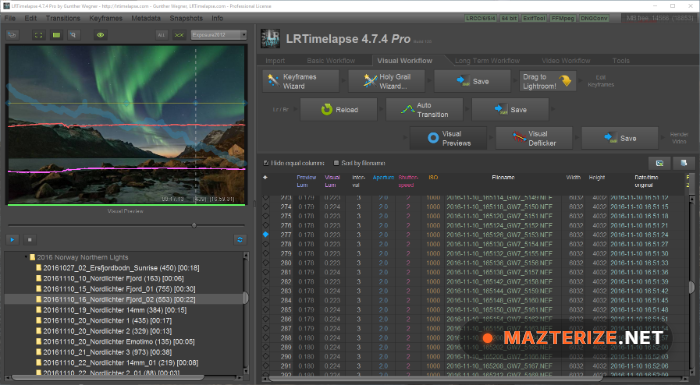Click blue keyframe diamond on row 277

pyautogui.click(x=266, y=234)
